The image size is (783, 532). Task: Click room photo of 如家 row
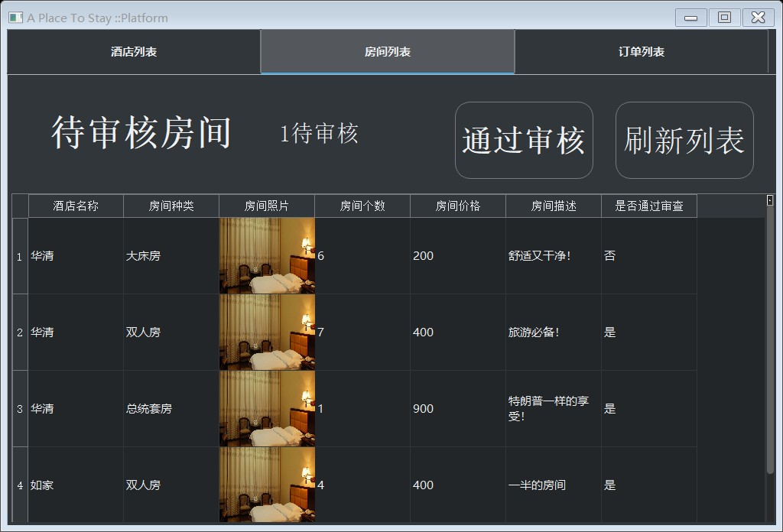[267, 485]
